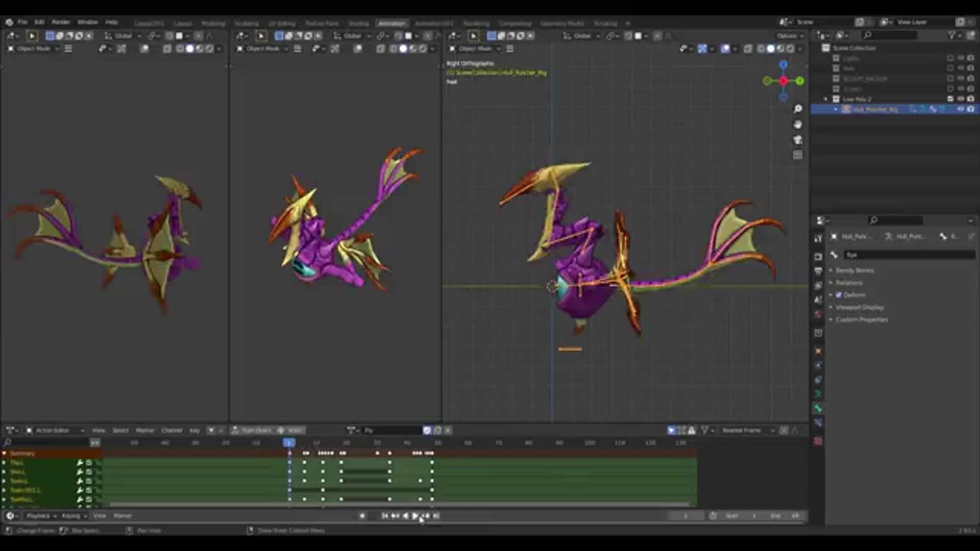Click the search magnifier in the properties panel

coord(873,219)
